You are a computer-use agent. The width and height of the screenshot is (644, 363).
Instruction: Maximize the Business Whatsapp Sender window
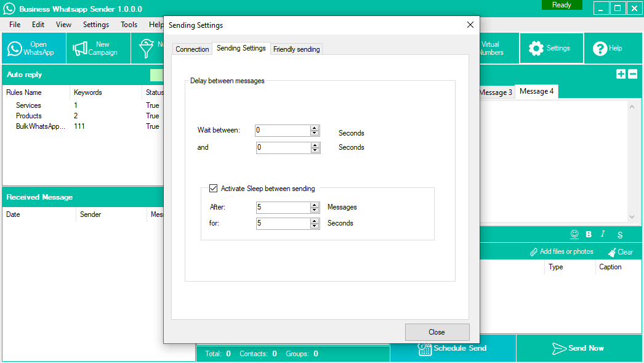click(618, 8)
